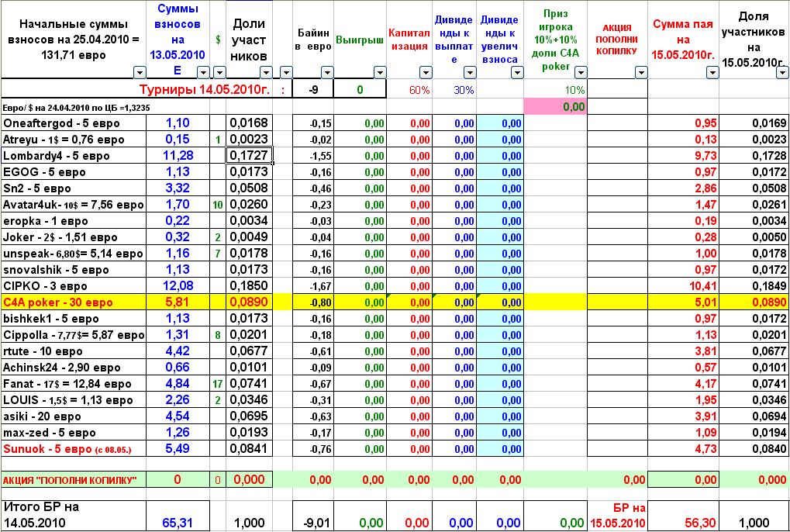Open Капитализация column filter arrow

pos(425,73)
